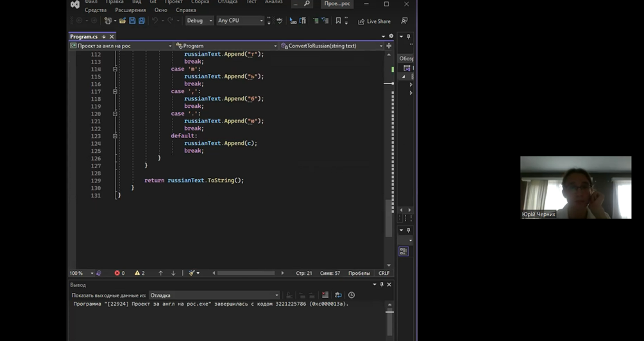Image resolution: width=644 pixels, height=341 pixels.
Task: Click the 'Пробелы' indentation indicator
Action: click(359, 273)
